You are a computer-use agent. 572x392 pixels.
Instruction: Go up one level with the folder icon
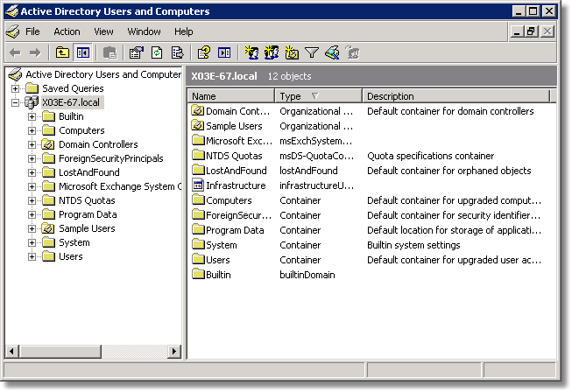tap(62, 53)
